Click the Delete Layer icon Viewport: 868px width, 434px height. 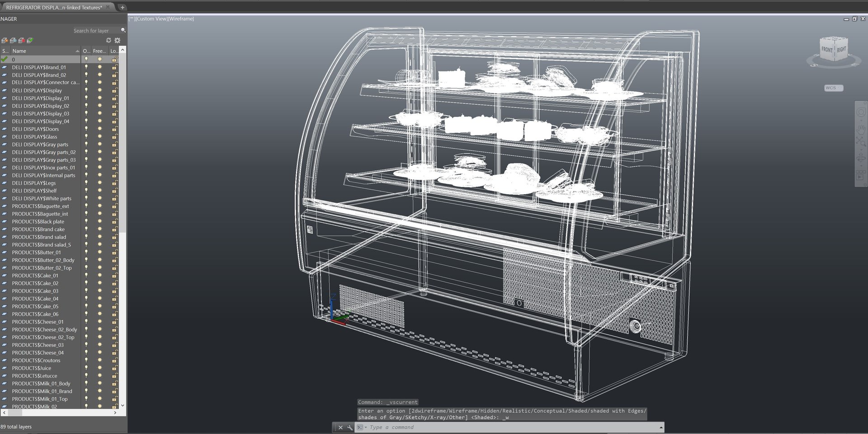tap(21, 41)
